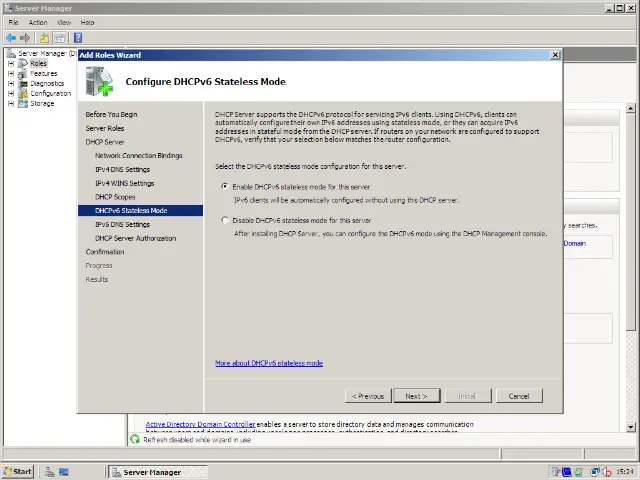Click the volume tray icon with red mark
The width and height of the screenshot is (640, 480).
click(x=607, y=472)
